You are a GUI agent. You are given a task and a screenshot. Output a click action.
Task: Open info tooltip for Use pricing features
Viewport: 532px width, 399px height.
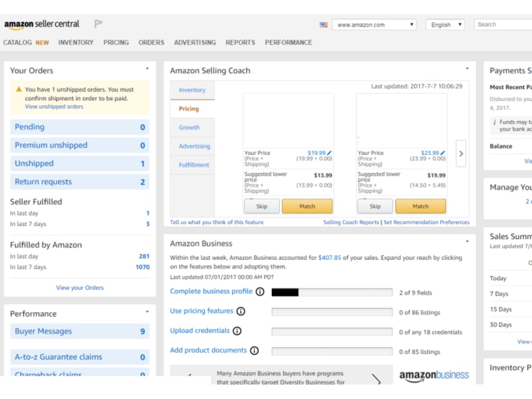pos(240,311)
